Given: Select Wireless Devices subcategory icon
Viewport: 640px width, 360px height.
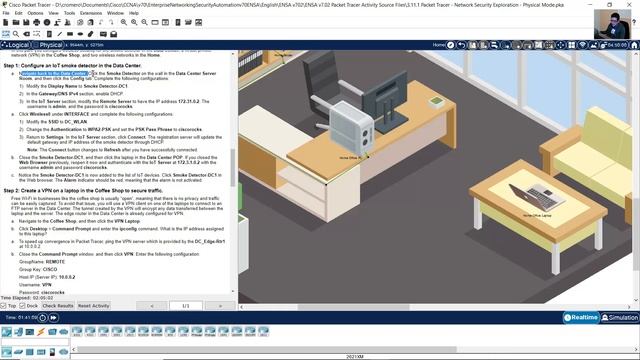Looking at the screenshot, I should (41, 352).
